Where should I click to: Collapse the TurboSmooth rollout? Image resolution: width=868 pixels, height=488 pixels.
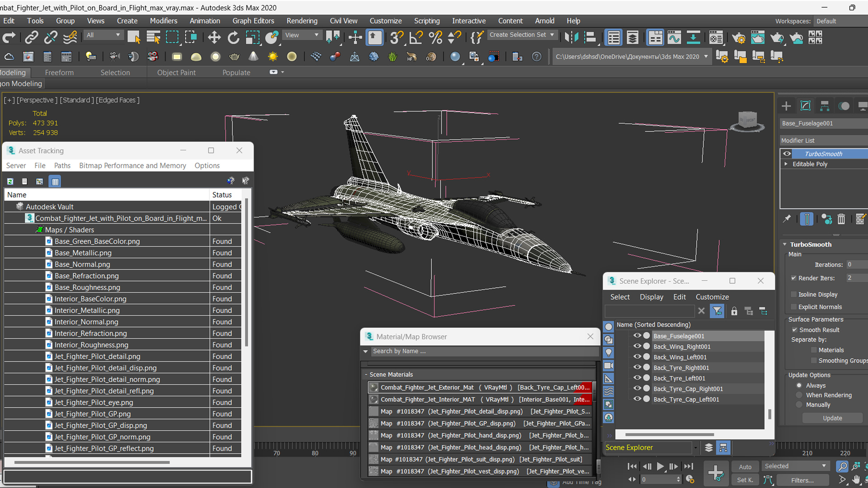[785, 244]
